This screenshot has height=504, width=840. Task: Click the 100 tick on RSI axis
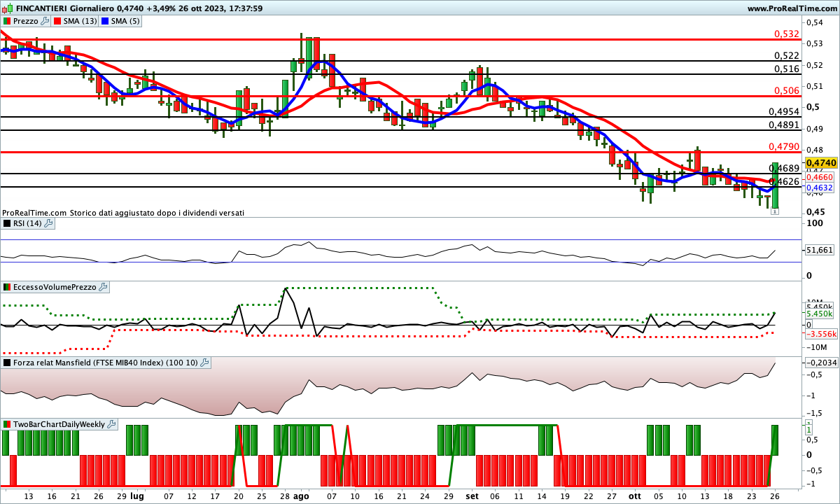813,223
